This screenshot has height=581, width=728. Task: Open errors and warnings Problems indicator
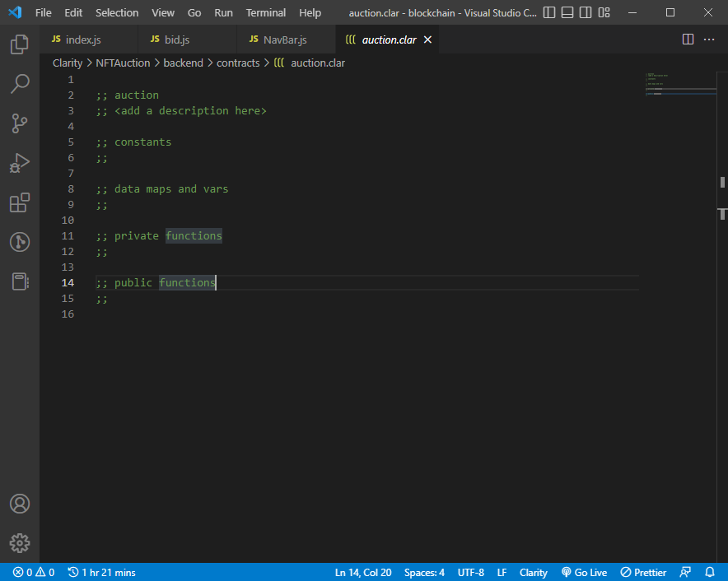tap(34, 572)
